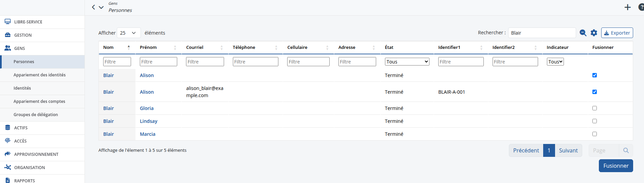Click the Nom column filter field
644x183 pixels.
(x=117, y=61)
